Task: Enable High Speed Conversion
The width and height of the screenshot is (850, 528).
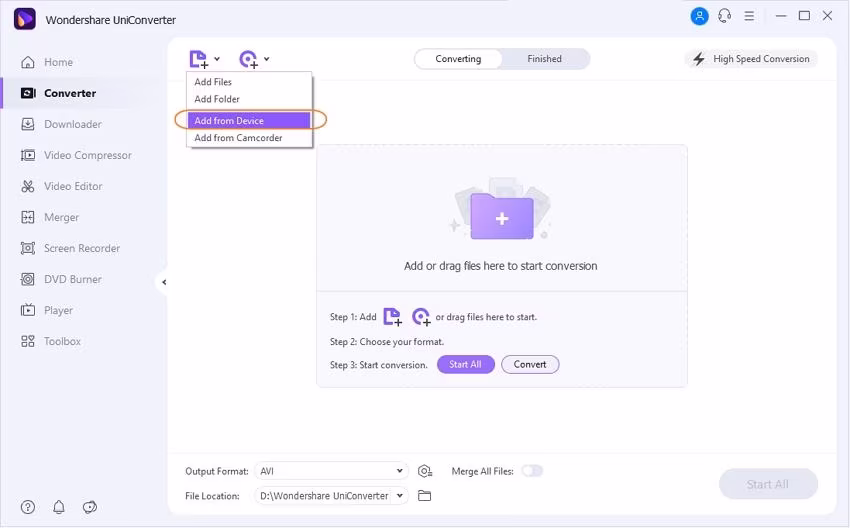Action: point(751,59)
